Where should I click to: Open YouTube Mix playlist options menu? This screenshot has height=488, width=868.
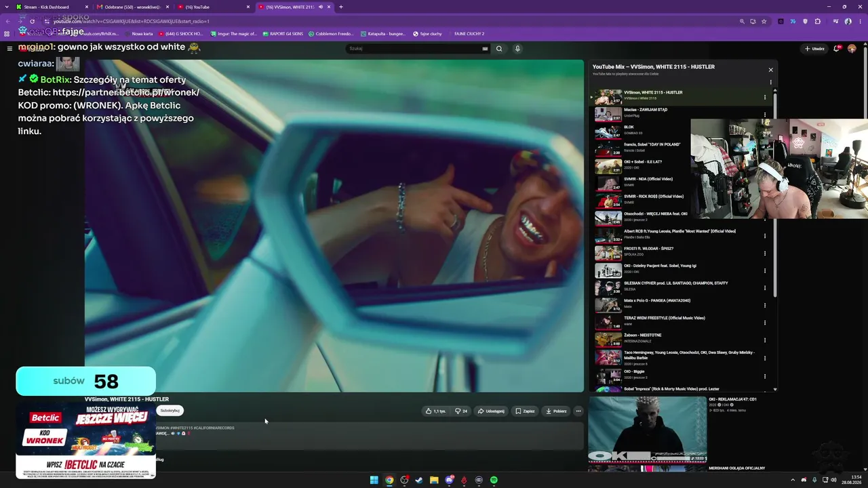point(770,82)
